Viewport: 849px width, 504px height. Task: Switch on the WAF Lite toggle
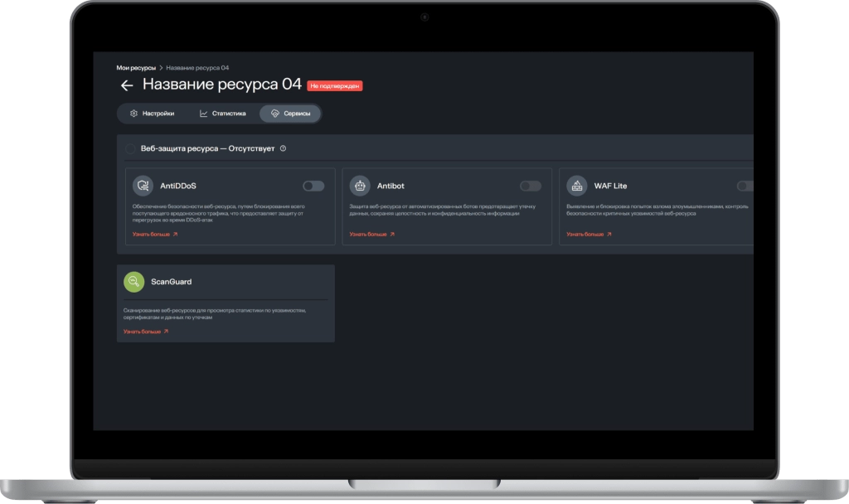pos(745,186)
